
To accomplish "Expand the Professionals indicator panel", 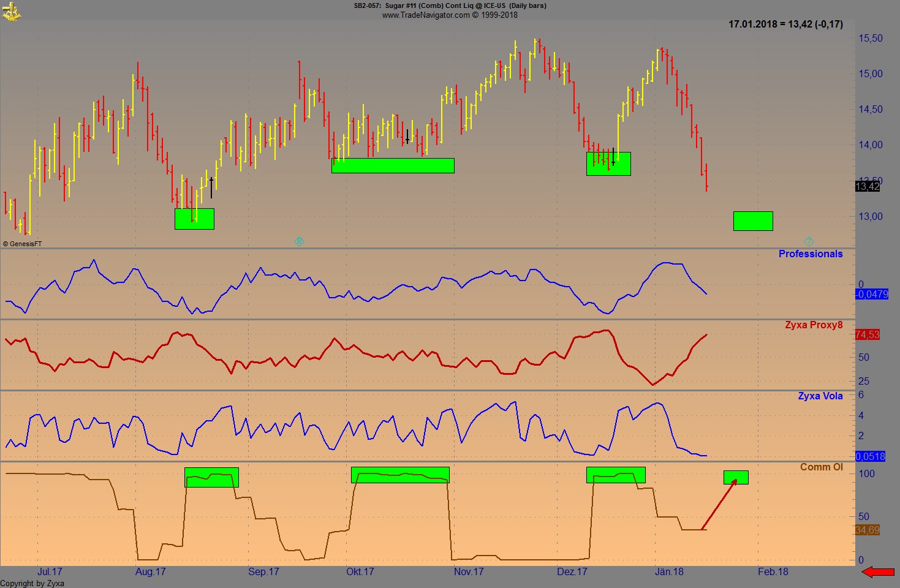I will 810,254.
